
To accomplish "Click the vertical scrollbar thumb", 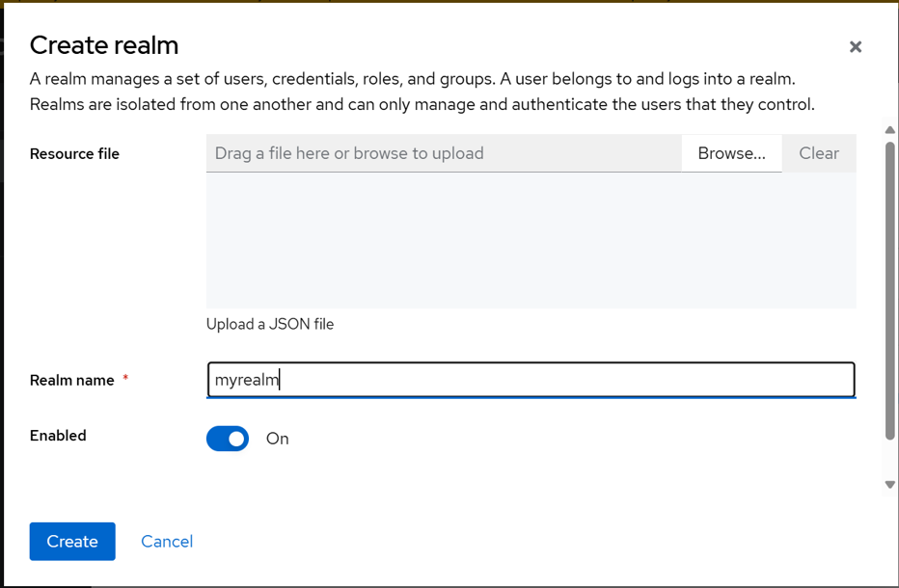I will (889, 289).
